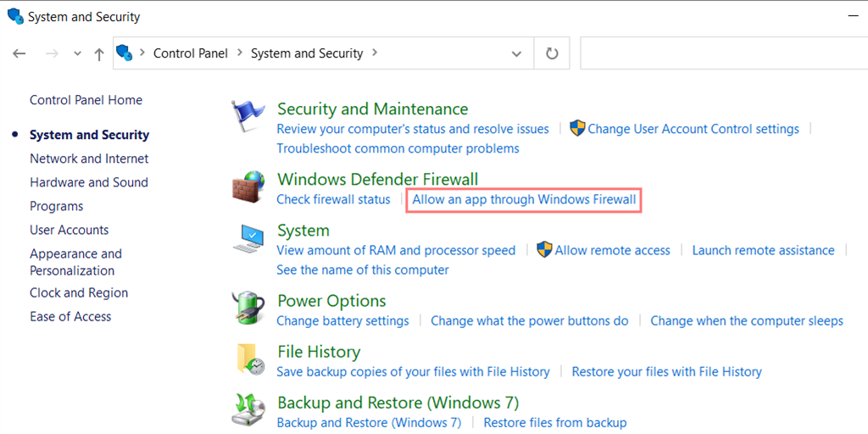
Task: Click the File History folder icon
Action: pos(248,359)
